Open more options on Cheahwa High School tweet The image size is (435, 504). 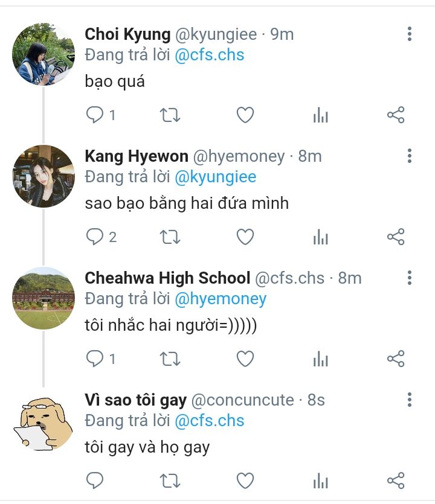pyautogui.click(x=410, y=278)
